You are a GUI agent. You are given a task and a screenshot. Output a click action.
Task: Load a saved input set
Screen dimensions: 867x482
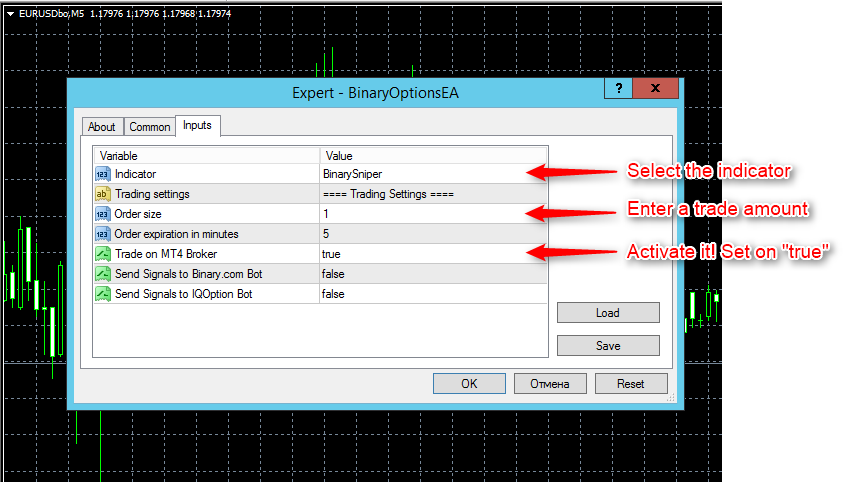[608, 312]
